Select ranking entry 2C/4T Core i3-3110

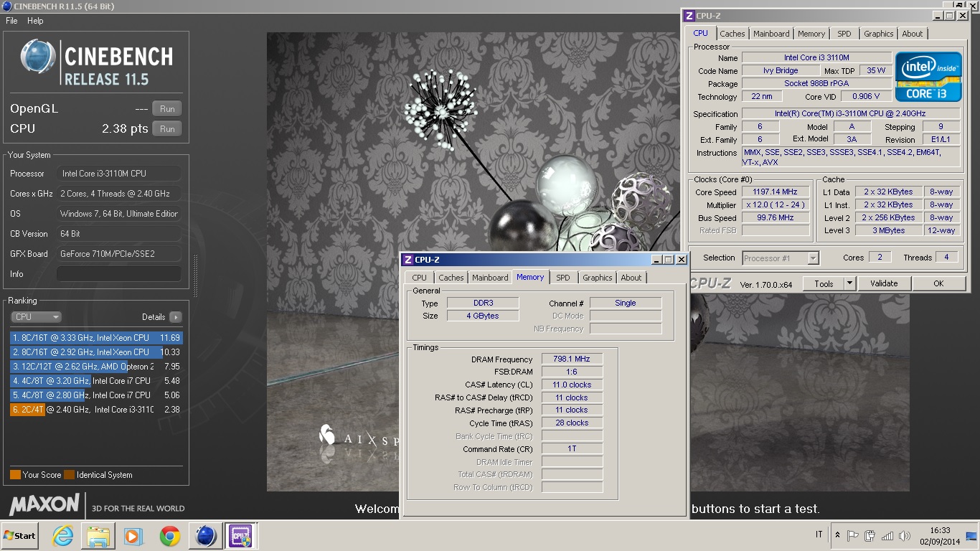[x=96, y=410]
